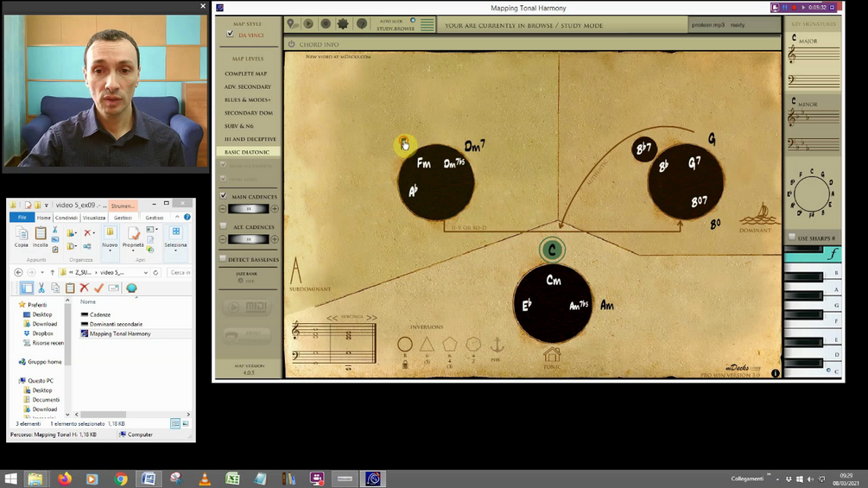Viewport: 868px width, 488px height.
Task: Click the stop button in the Mapping Tonal Harmony toolbar
Action: (326, 24)
